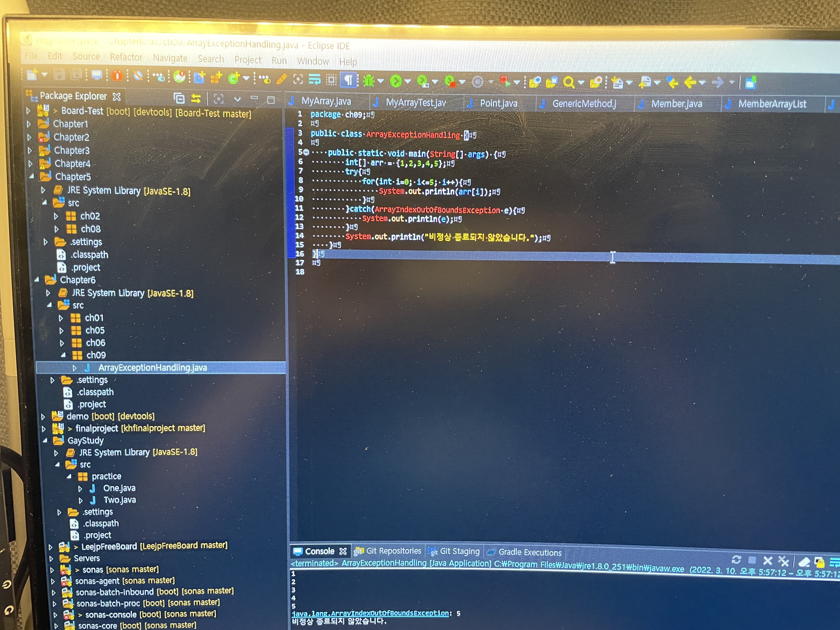Expand the Chapter4 project node
This screenshot has width=840, height=630.
point(30,164)
